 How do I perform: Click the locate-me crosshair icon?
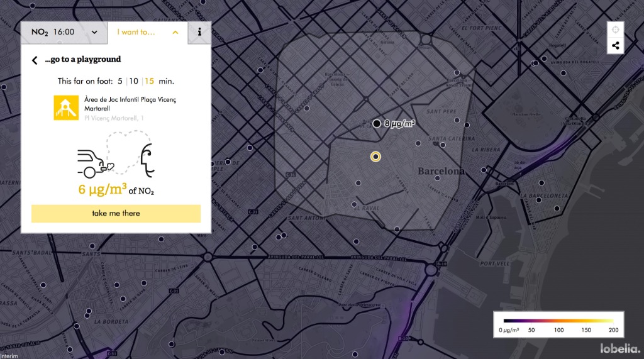tap(615, 30)
